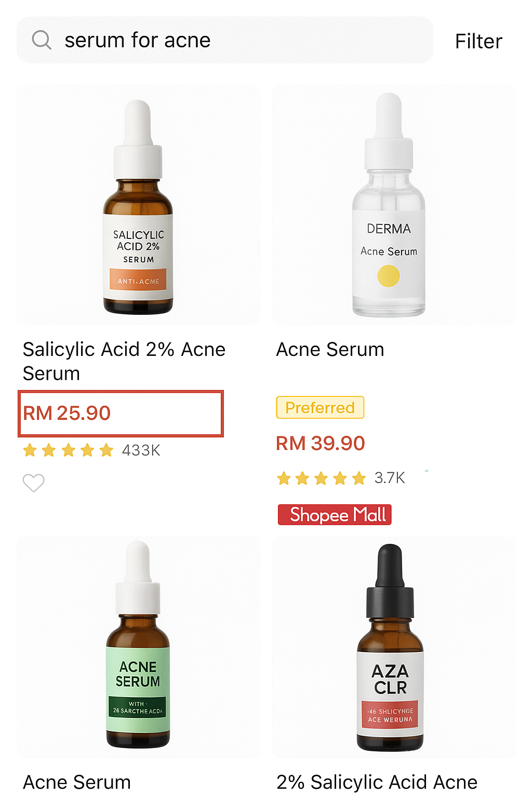Open the Acne Serum title beside Preferred badge

(x=330, y=350)
